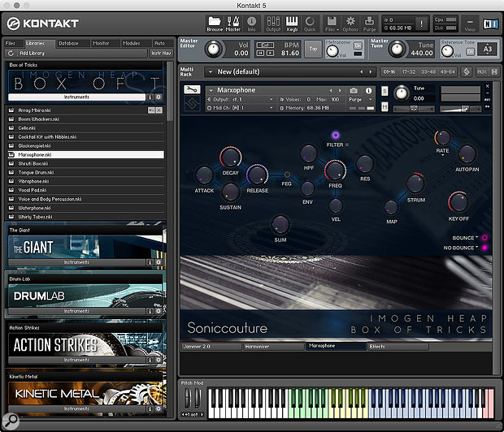
Task: Switch to the Monitor tab
Action: coord(101,43)
